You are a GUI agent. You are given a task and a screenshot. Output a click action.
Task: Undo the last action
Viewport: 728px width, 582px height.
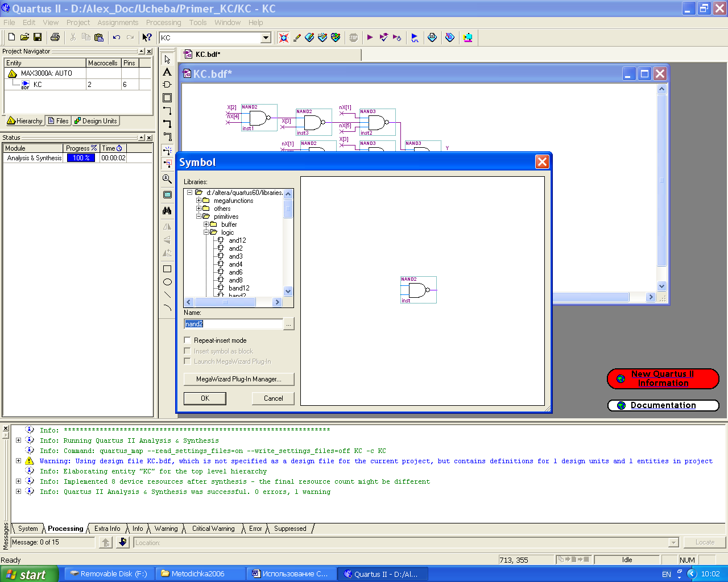click(117, 38)
